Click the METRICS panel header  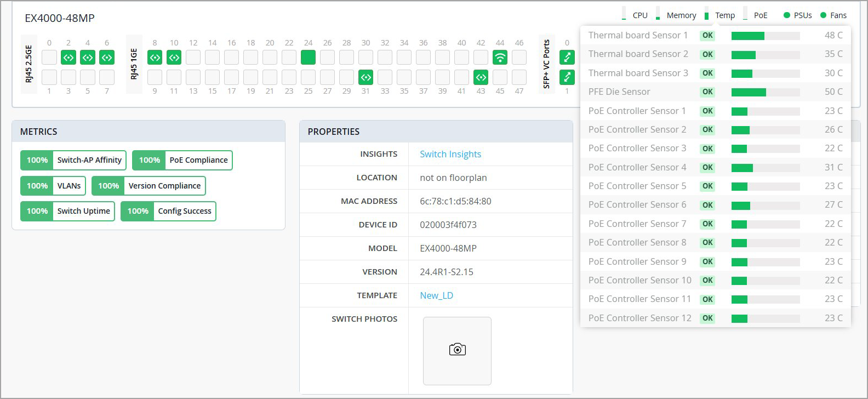click(x=149, y=132)
